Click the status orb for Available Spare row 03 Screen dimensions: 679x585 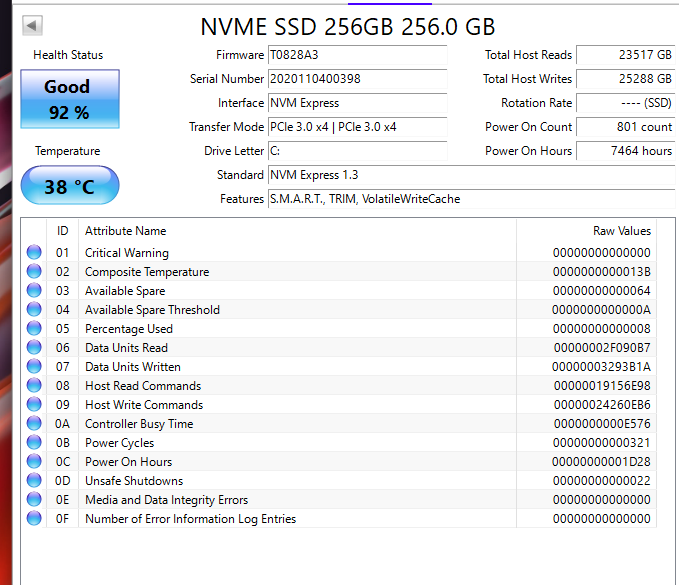tap(34, 291)
